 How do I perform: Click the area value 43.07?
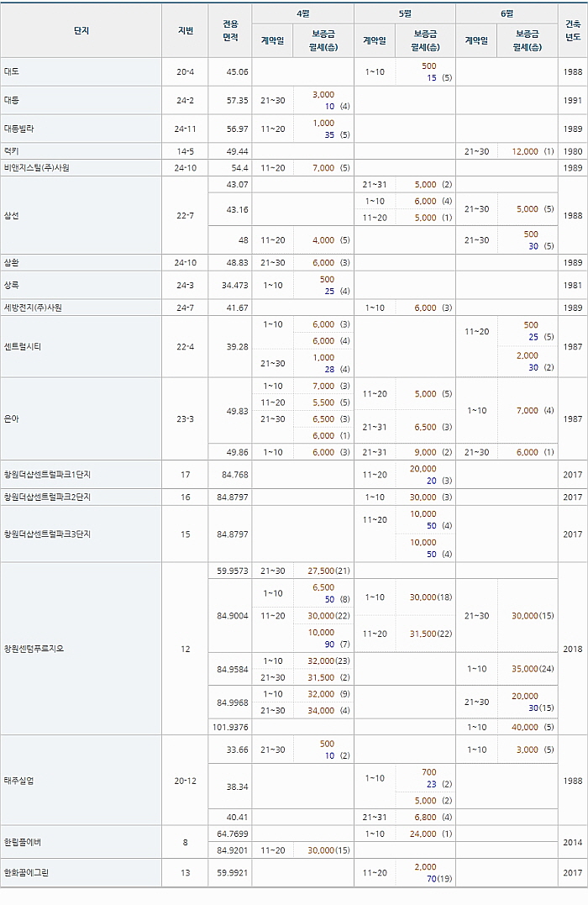[x=237, y=185]
